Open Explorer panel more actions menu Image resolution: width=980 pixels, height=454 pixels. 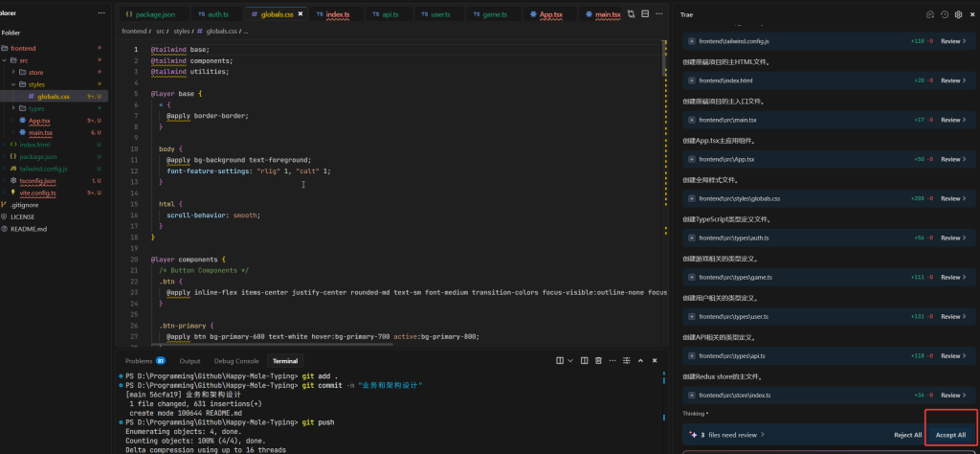101,13
